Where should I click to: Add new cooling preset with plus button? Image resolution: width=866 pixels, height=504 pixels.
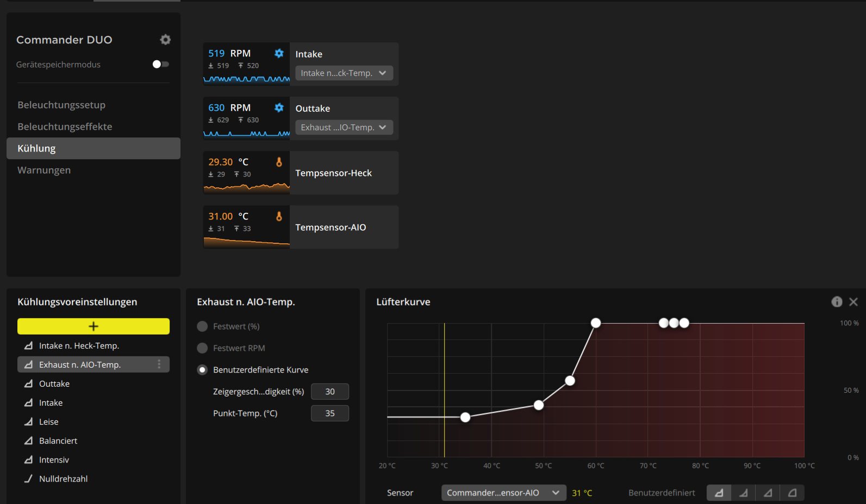94,326
